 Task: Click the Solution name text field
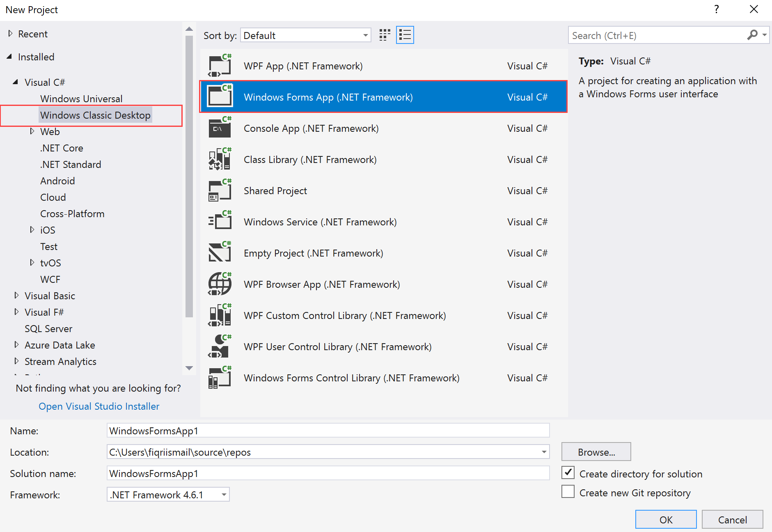[x=328, y=473]
